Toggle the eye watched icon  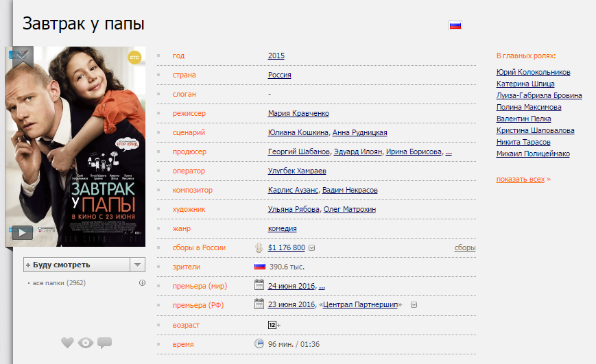(86, 343)
